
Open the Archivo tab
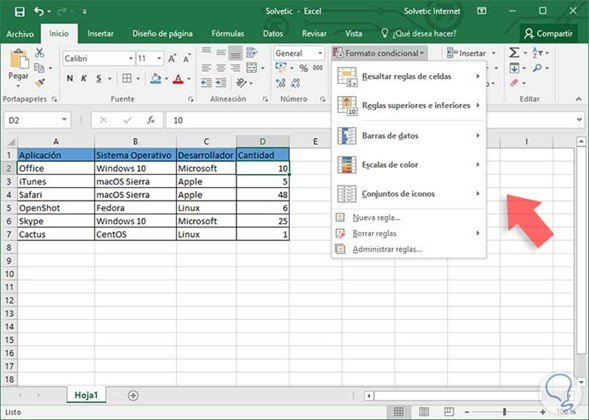pos(20,34)
